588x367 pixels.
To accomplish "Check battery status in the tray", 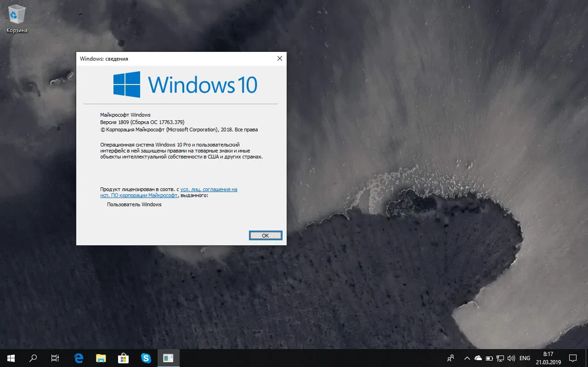I will point(489,358).
